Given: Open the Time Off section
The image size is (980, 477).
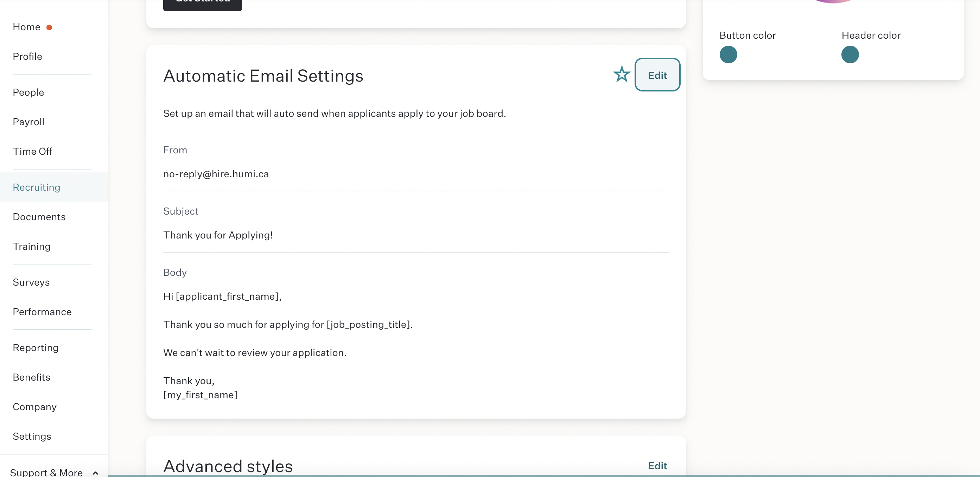Looking at the screenshot, I should pyautogui.click(x=32, y=151).
